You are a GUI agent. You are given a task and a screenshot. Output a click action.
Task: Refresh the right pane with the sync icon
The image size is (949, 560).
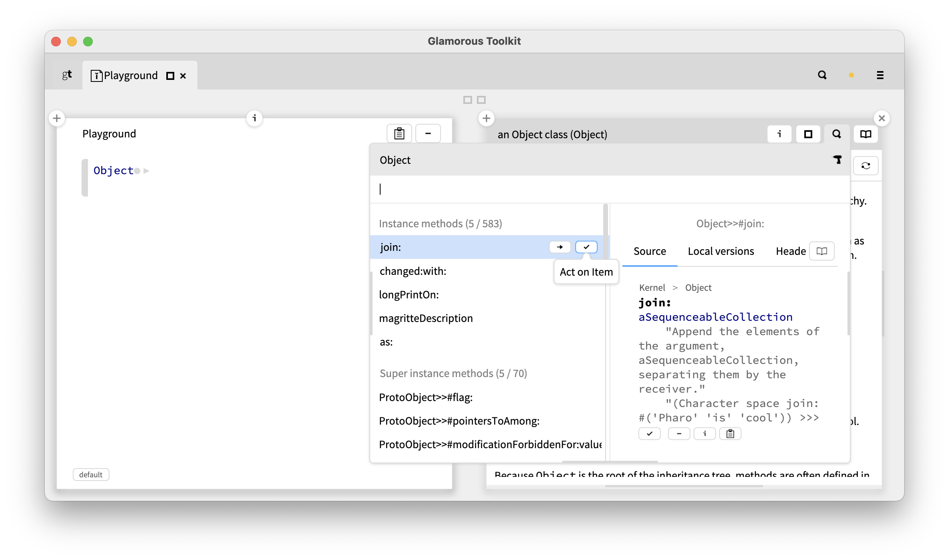click(x=865, y=165)
